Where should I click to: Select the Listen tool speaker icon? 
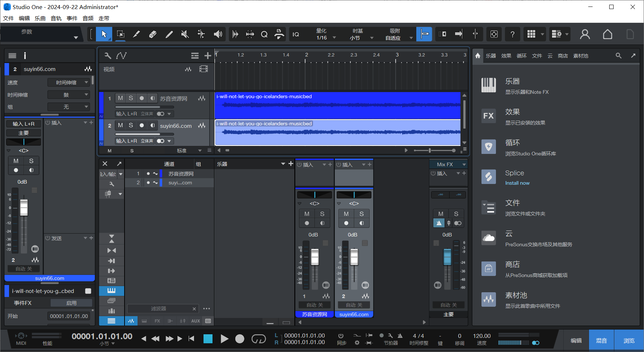218,34
